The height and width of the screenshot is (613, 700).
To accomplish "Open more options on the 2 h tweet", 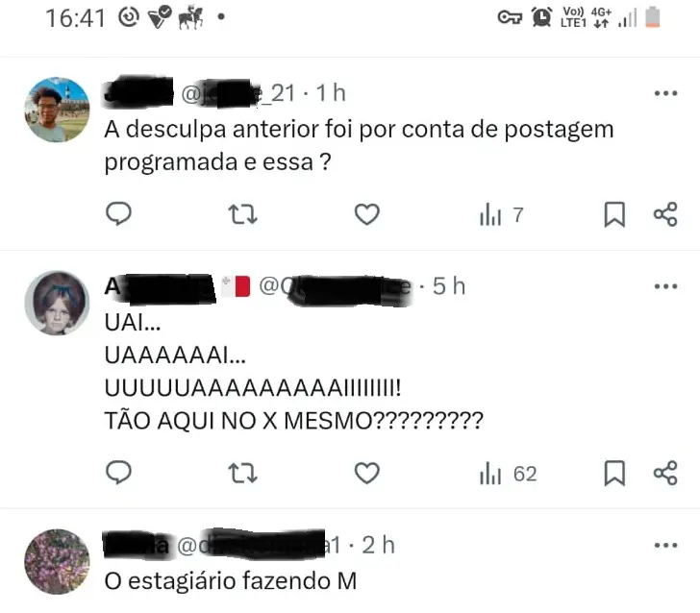I will coord(665,545).
